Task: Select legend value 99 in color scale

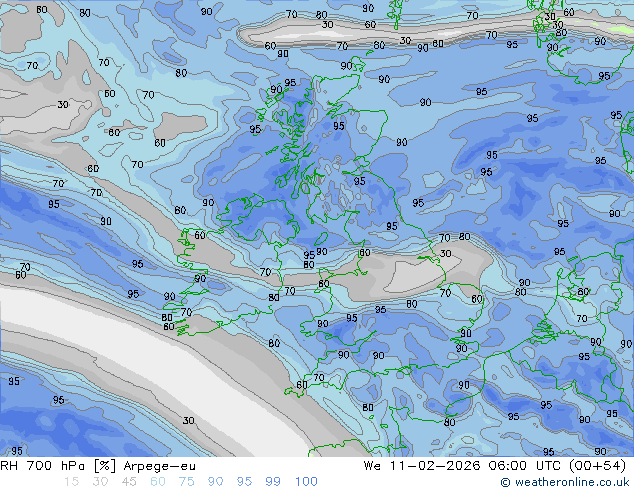Action: (x=273, y=482)
